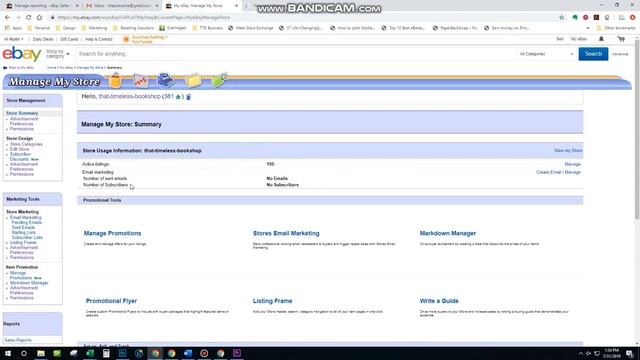Open the Other bookmarks folder
The image size is (640, 360).
(616, 28)
